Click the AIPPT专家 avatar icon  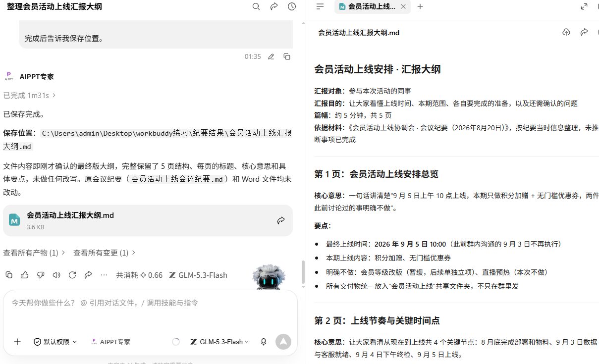click(9, 76)
